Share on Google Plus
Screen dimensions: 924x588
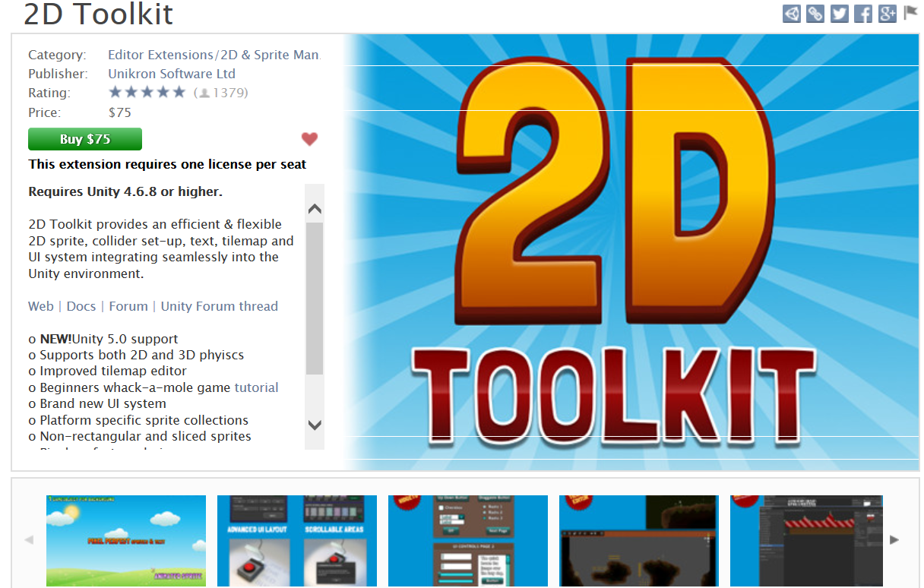click(x=888, y=14)
